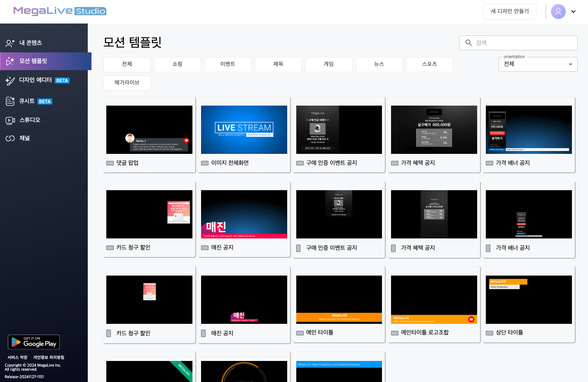
Task: Click the orientation dropdown arrow
Action: click(570, 64)
